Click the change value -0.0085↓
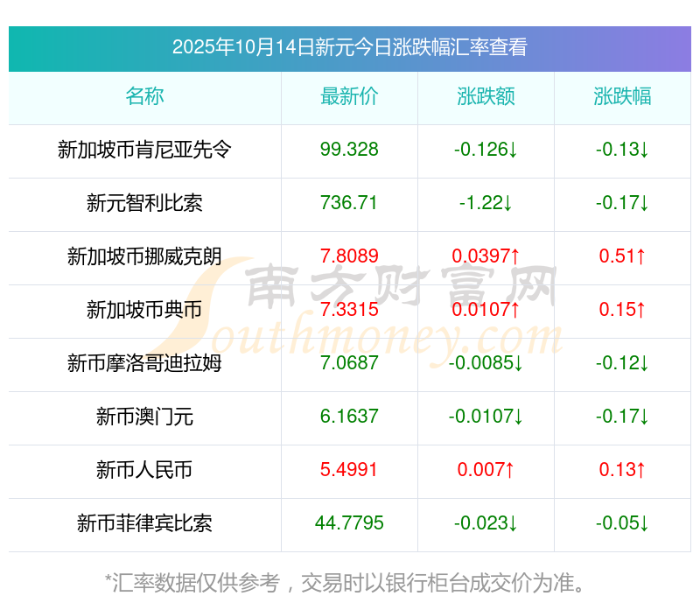Viewport: 700px width, 610px height. tap(486, 363)
